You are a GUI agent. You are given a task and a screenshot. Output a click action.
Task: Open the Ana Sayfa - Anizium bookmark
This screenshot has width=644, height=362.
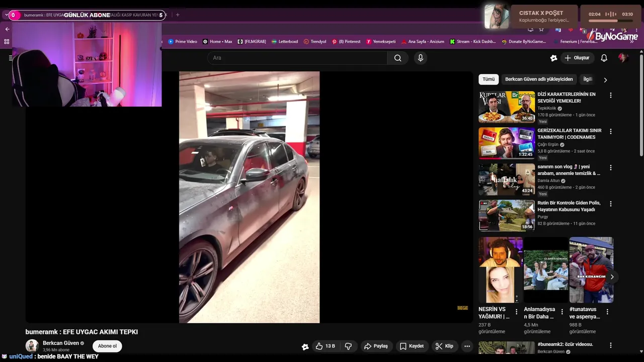(x=423, y=42)
